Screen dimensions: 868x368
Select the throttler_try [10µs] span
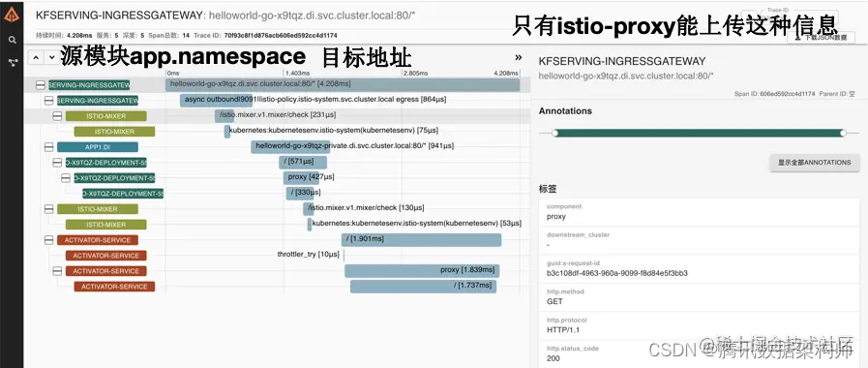coord(344,255)
